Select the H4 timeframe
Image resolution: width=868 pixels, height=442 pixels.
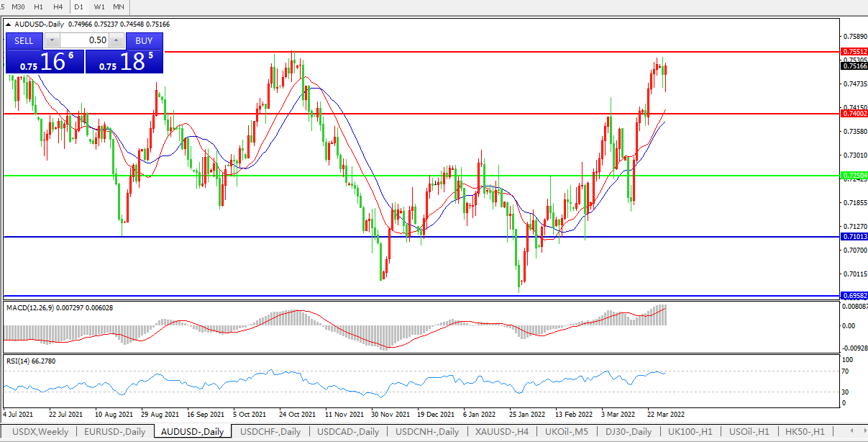(x=58, y=6)
